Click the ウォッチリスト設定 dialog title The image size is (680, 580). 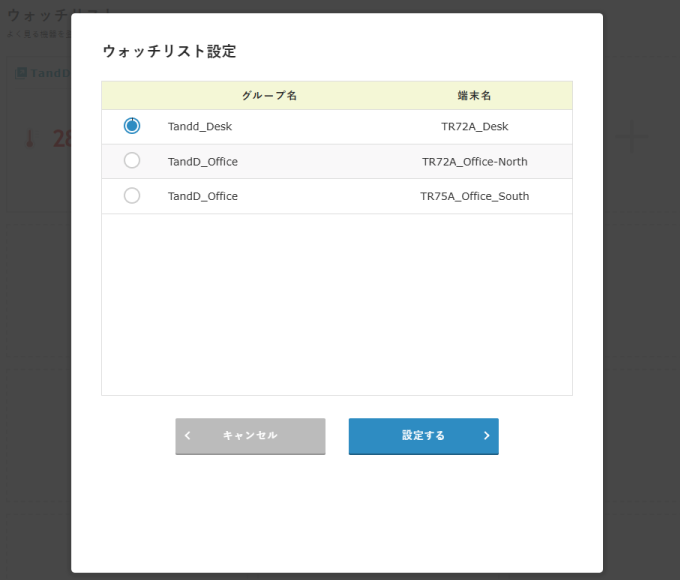(x=169, y=51)
